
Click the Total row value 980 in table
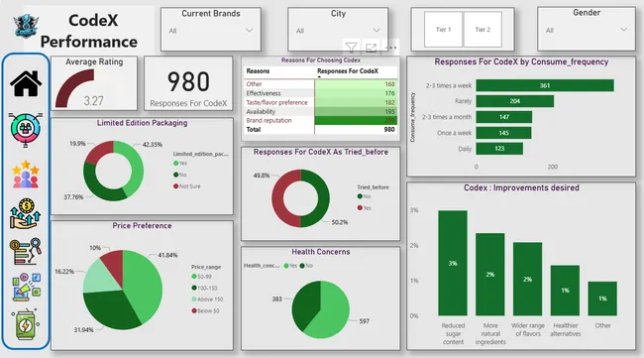[389, 130]
